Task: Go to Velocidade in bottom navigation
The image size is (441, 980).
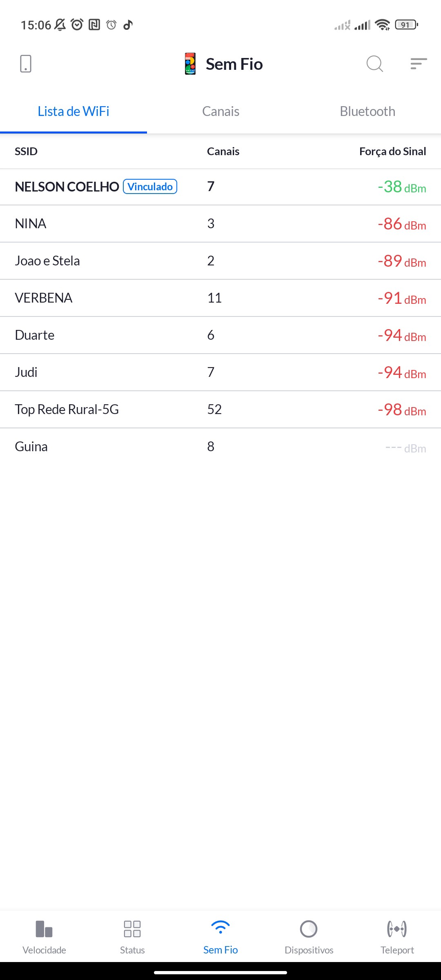Action: pos(44,936)
